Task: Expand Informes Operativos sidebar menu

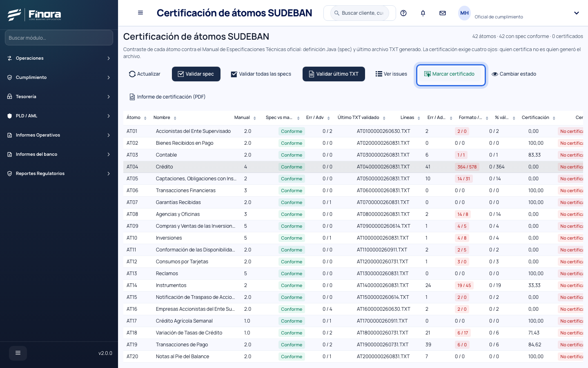Action: [59, 135]
